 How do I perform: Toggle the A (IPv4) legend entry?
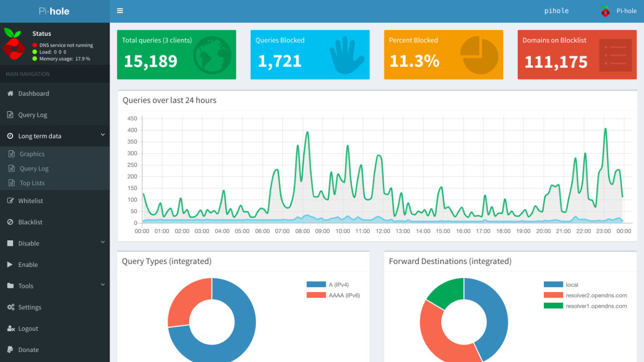tap(328, 285)
